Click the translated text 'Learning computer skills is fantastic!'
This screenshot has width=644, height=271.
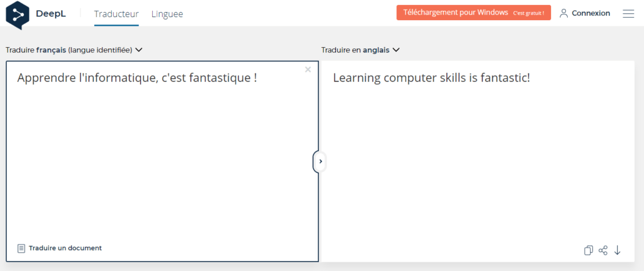coord(431,78)
